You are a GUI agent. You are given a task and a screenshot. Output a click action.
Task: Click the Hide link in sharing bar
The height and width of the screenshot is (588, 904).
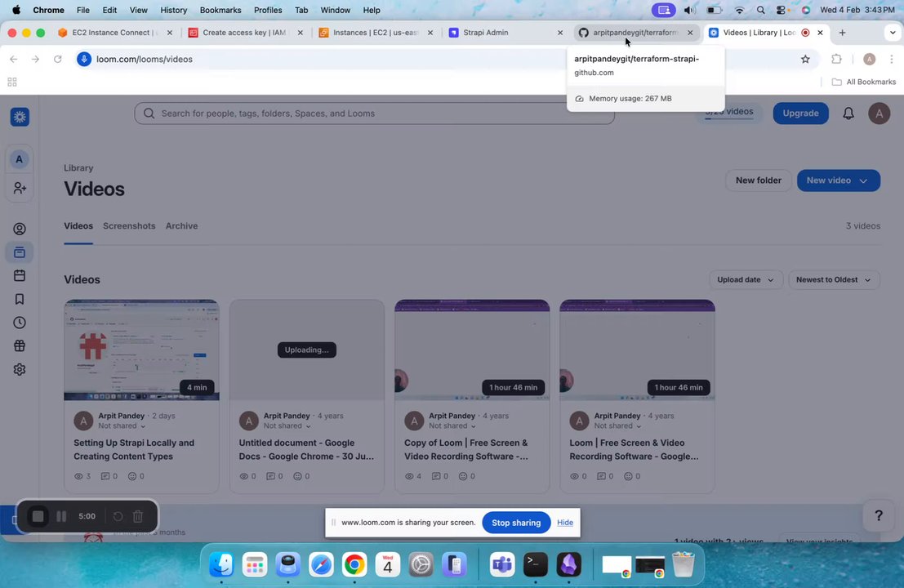(565, 523)
